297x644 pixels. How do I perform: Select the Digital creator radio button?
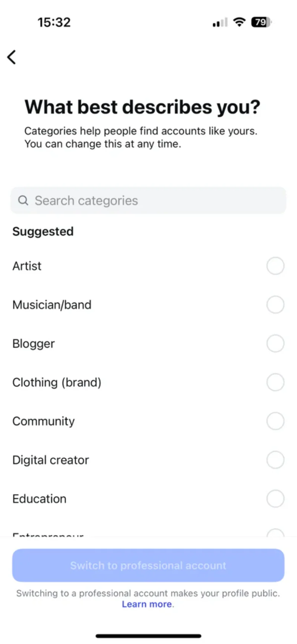(275, 460)
